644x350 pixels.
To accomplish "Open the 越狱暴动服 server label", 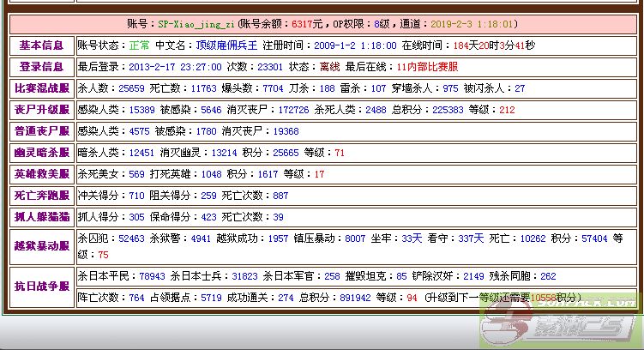I will click(x=39, y=246).
